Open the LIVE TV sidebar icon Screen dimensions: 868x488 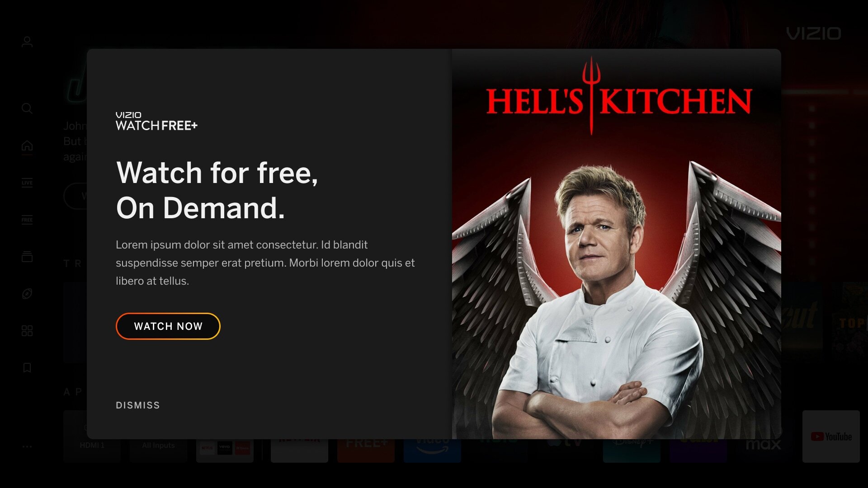pyautogui.click(x=27, y=183)
